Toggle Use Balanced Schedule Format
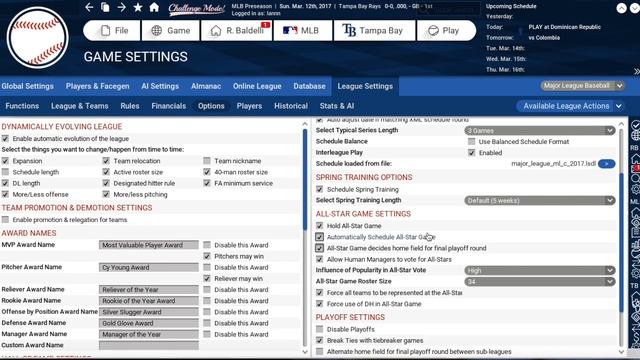The width and height of the screenshot is (640, 360). [x=471, y=142]
